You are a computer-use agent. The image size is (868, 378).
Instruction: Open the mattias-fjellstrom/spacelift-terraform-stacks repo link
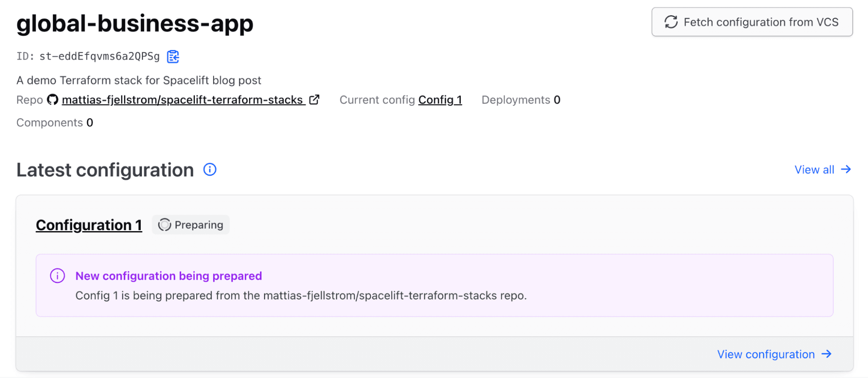coord(183,100)
